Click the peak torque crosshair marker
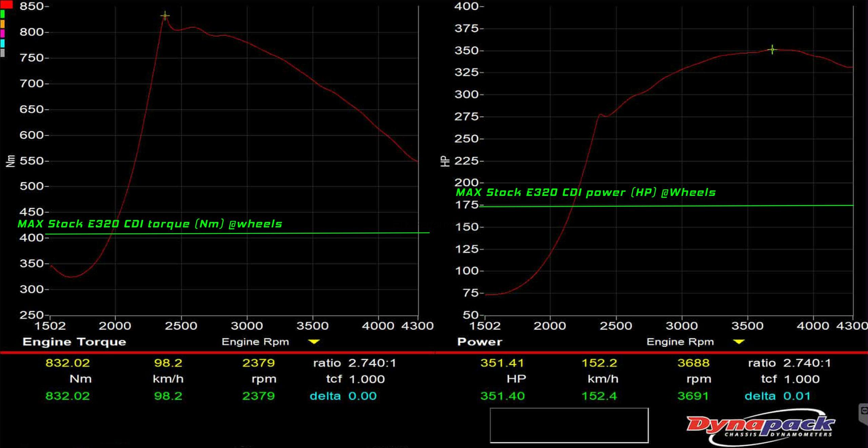This screenshot has width=868, height=448. coord(165,16)
